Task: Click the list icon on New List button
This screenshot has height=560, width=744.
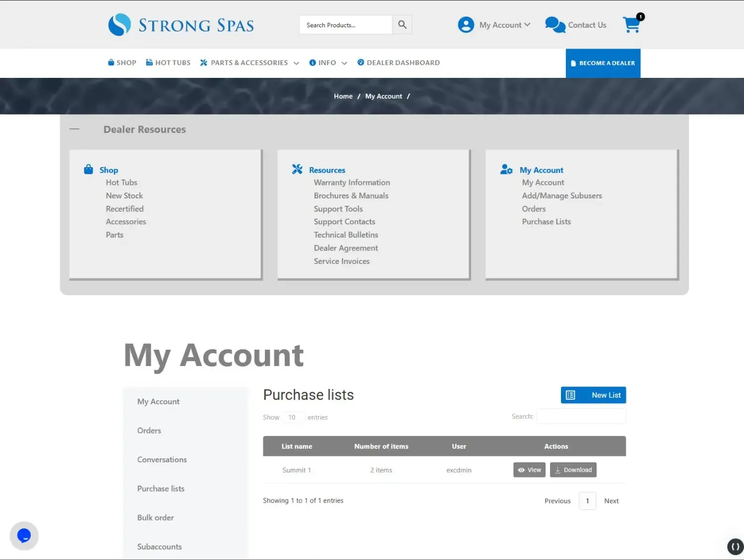Action: (570, 395)
